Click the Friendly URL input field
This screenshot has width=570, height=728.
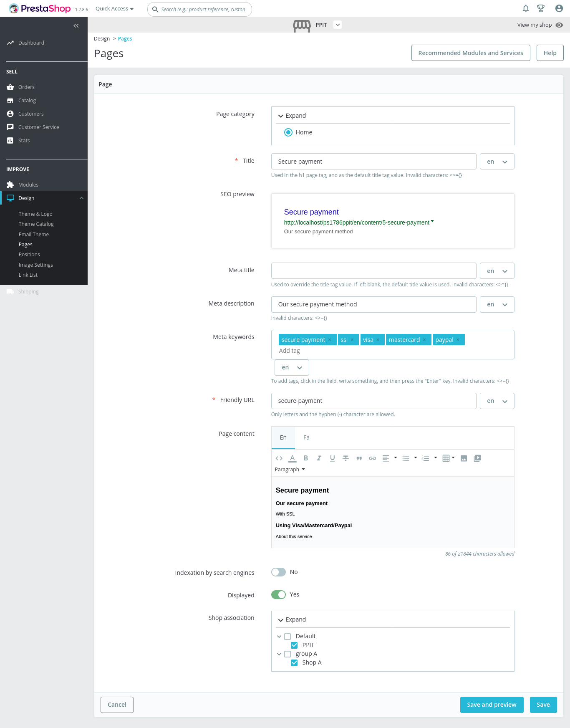(x=373, y=401)
